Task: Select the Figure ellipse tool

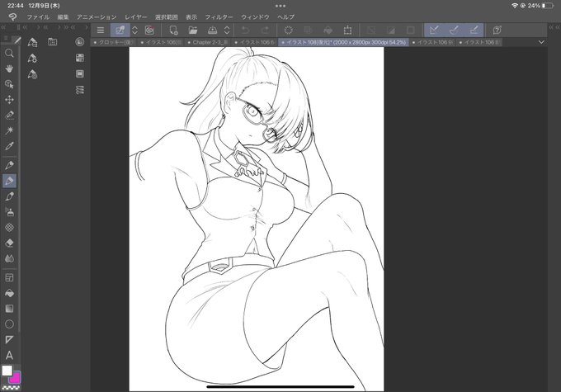Action: (x=9, y=324)
